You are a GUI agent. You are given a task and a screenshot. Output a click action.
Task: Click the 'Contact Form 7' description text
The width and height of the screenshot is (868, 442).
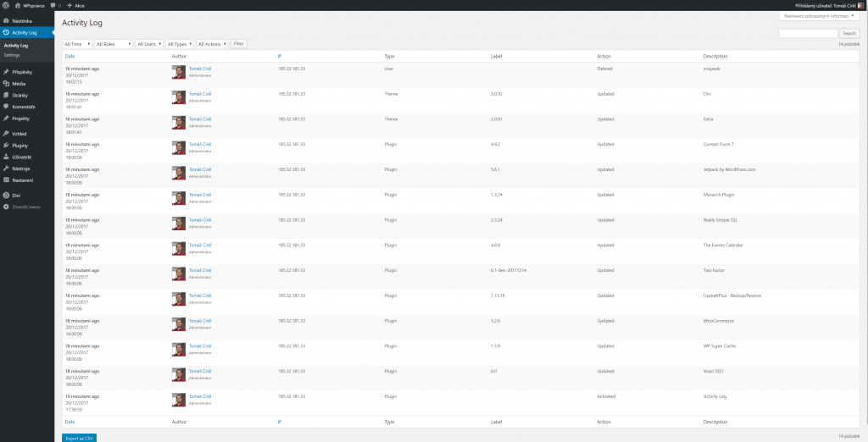718,145
